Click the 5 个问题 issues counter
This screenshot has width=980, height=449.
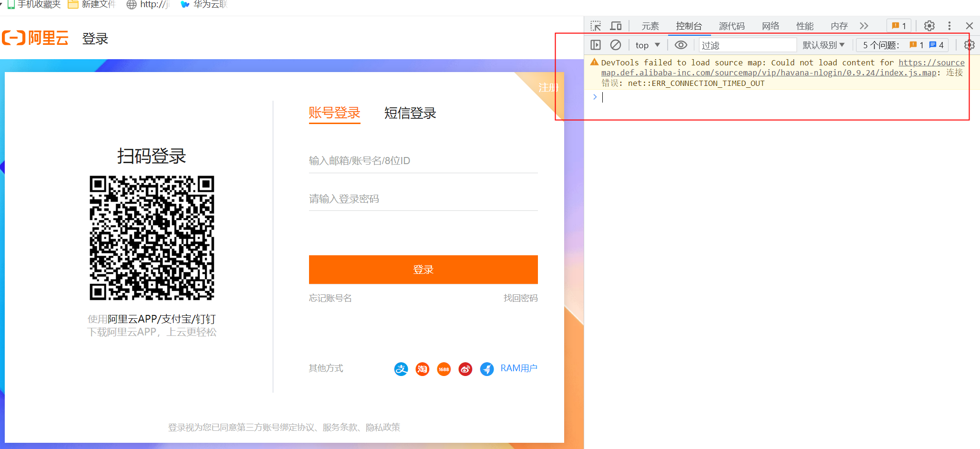[x=902, y=45]
